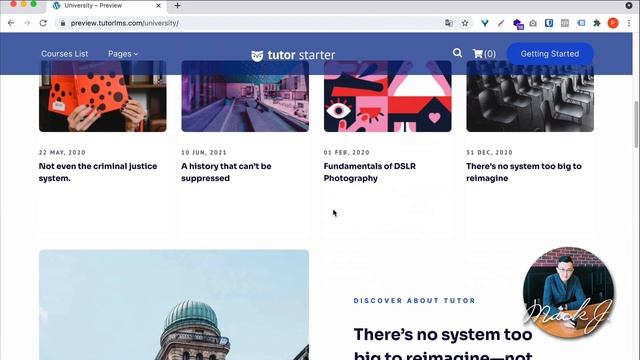Click the tutor starter owl logo

(293, 55)
